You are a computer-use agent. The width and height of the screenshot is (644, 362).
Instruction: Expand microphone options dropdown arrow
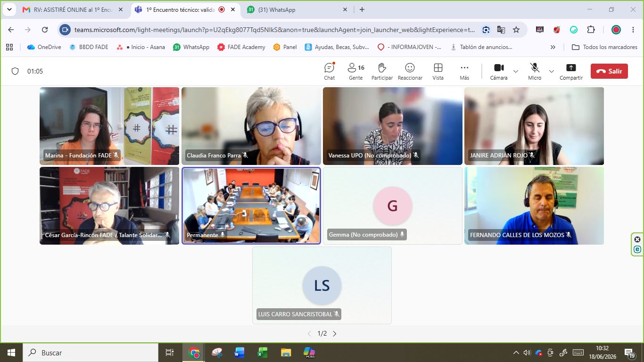coord(552,71)
